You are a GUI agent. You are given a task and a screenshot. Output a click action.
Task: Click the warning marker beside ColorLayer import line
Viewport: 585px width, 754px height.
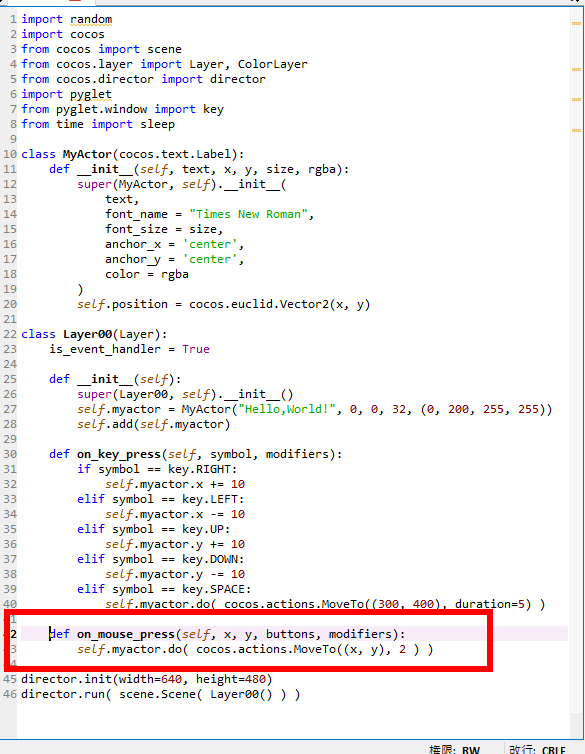[x=576, y=69]
